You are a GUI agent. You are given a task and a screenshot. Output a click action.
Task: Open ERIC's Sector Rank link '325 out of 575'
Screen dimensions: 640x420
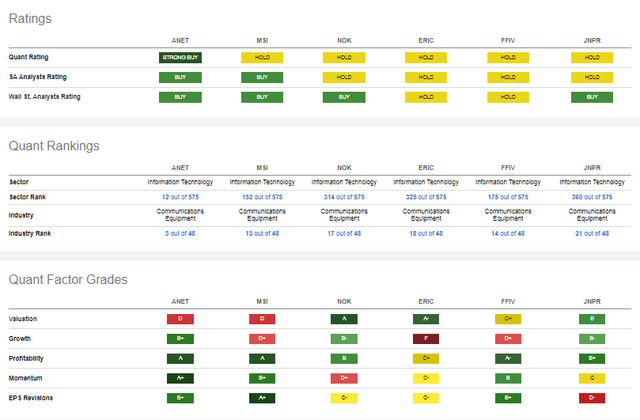(x=426, y=197)
